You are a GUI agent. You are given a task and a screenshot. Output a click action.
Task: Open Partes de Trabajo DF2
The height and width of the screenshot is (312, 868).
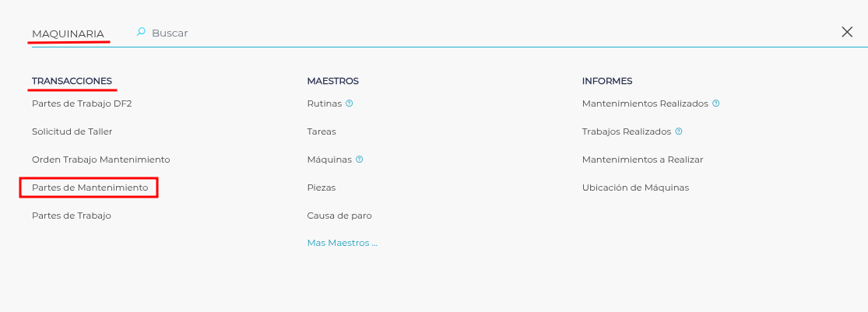(76, 103)
